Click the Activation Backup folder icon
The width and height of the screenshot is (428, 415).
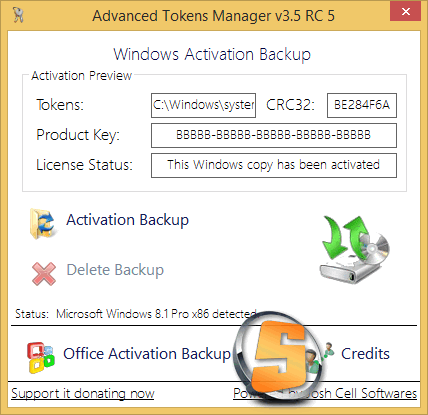coord(42,224)
